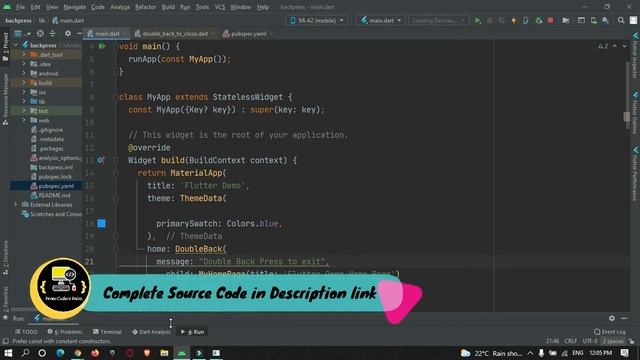Click the Debug bug icon in toolbar
Viewport: 640px width, 360px height.
pos(490,20)
